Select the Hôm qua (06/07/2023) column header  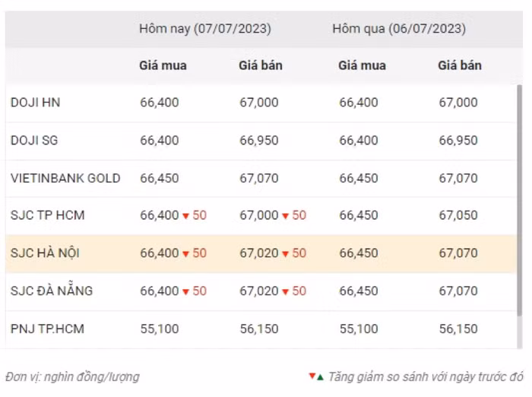point(398,29)
